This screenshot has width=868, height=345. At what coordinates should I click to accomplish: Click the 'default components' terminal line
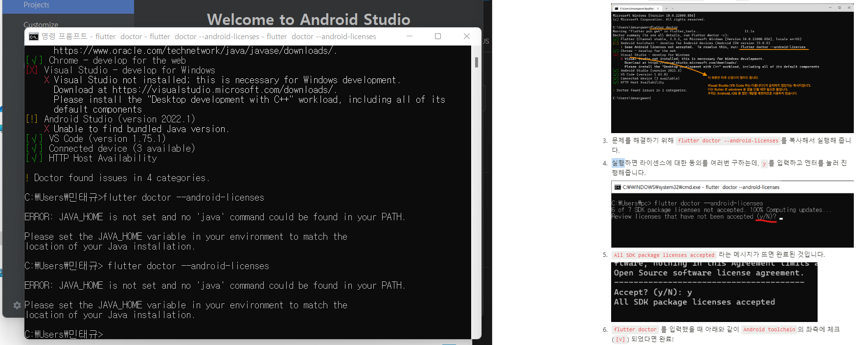tap(98, 110)
